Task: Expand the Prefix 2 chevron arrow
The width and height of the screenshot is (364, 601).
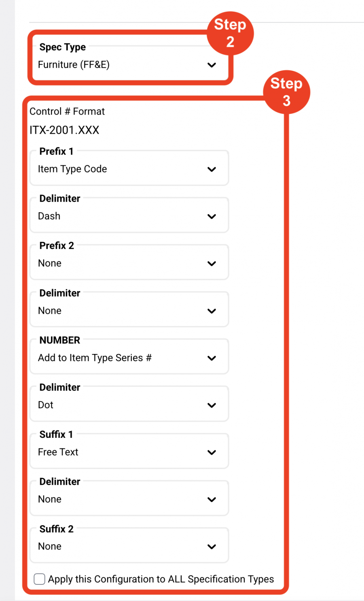Action: click(x=212, y=264)
